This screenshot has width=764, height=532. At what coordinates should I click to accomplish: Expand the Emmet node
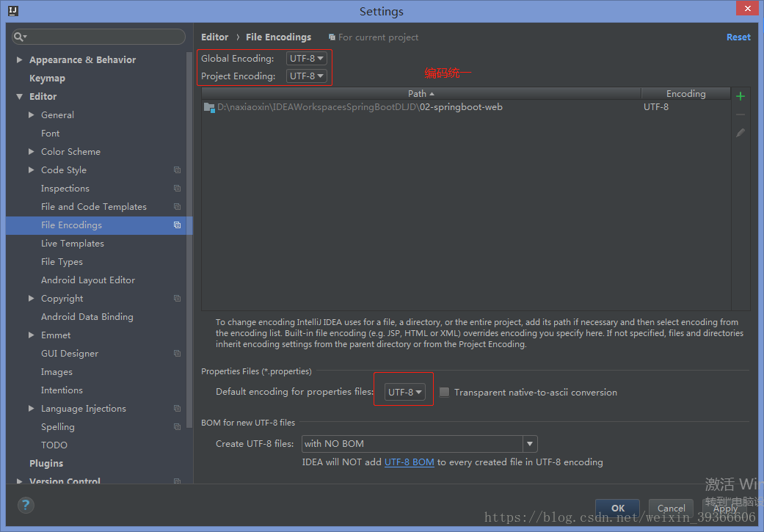31,335
